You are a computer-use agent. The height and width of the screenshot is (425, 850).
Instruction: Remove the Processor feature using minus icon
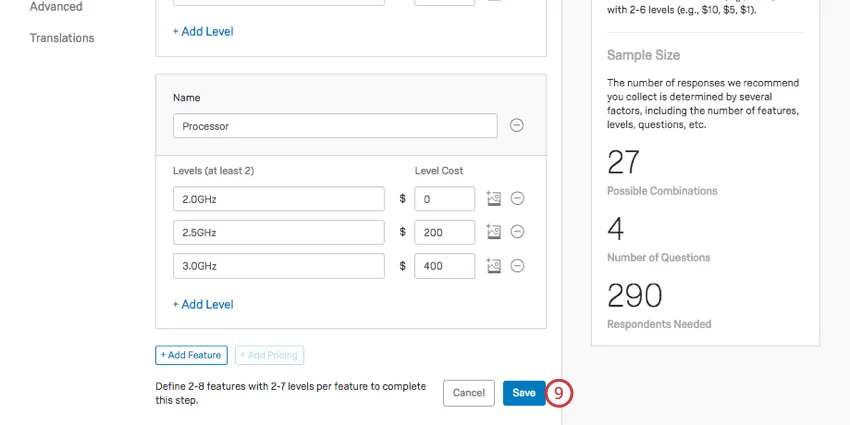click(517, 126)
